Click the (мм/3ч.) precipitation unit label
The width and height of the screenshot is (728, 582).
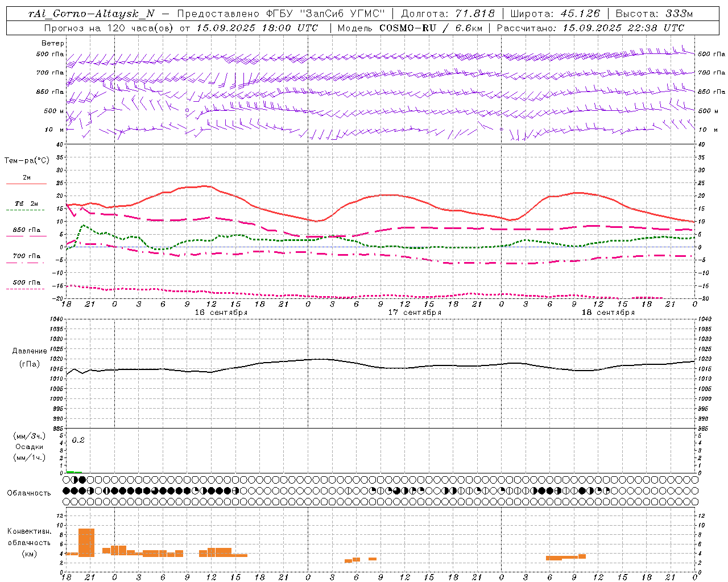pos(30,436)
